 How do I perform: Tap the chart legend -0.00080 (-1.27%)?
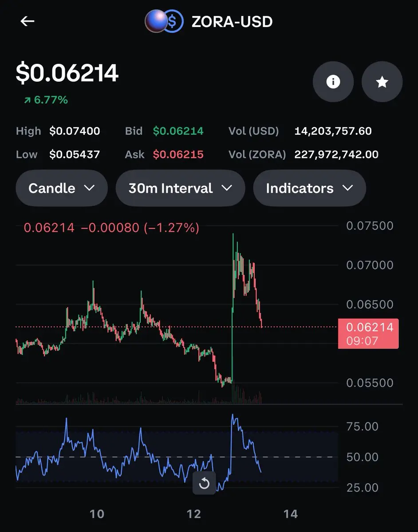[140, 228]
